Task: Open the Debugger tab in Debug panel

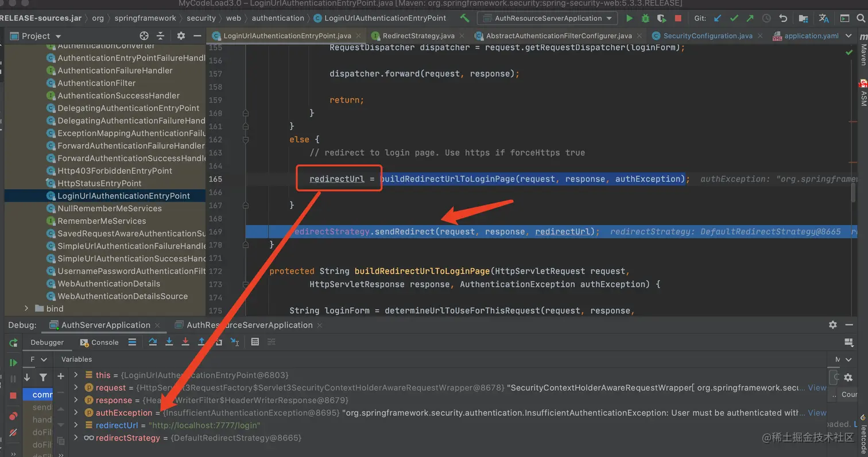Action: point(47,342)
